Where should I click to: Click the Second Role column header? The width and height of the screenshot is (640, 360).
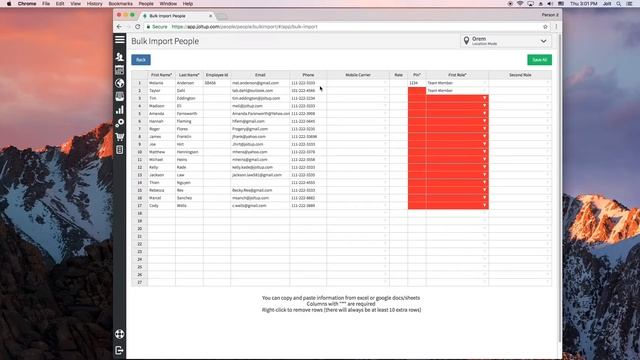(520, 75)
